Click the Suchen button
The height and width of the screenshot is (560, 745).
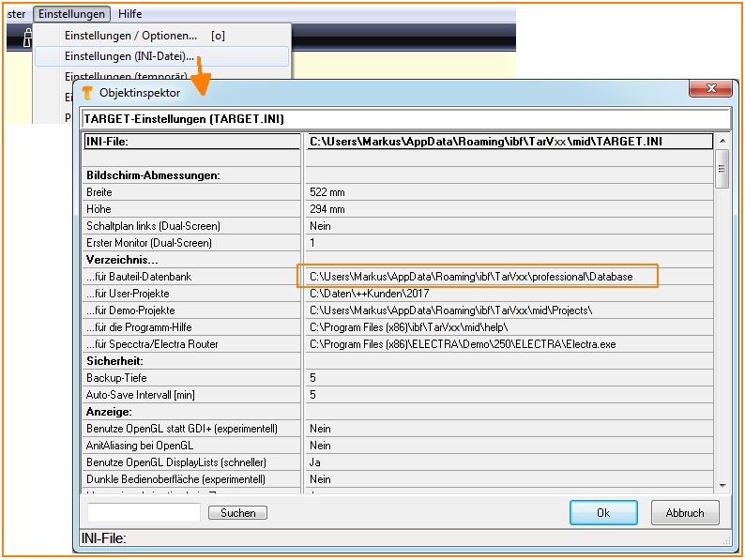[237, 513]
